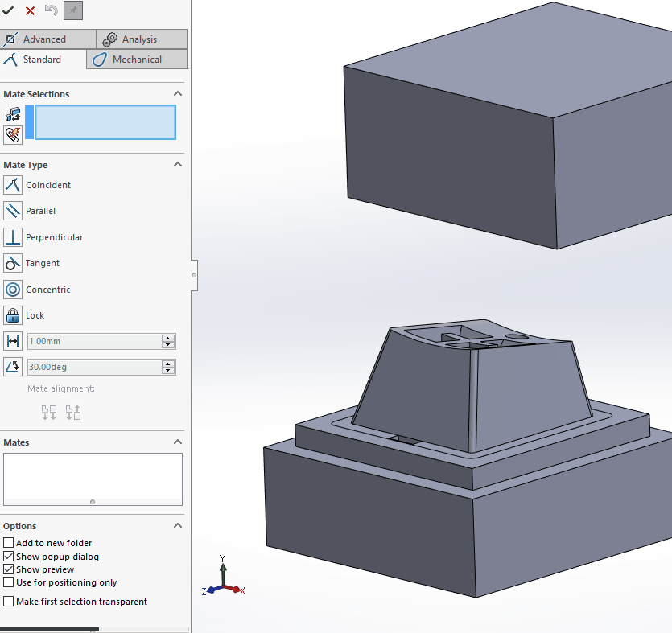
Task: Enable Add to new folder checkbox
Action: pos(9,543)
